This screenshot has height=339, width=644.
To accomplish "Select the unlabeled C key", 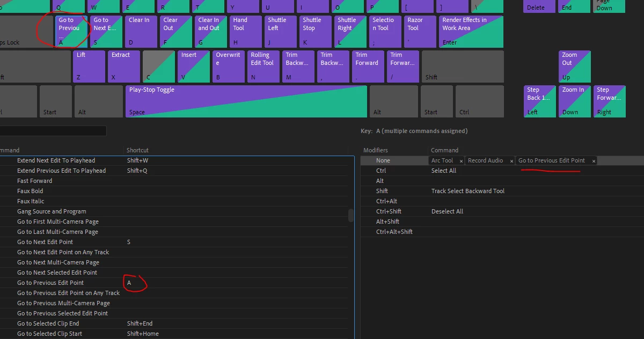I will (159, 67).
